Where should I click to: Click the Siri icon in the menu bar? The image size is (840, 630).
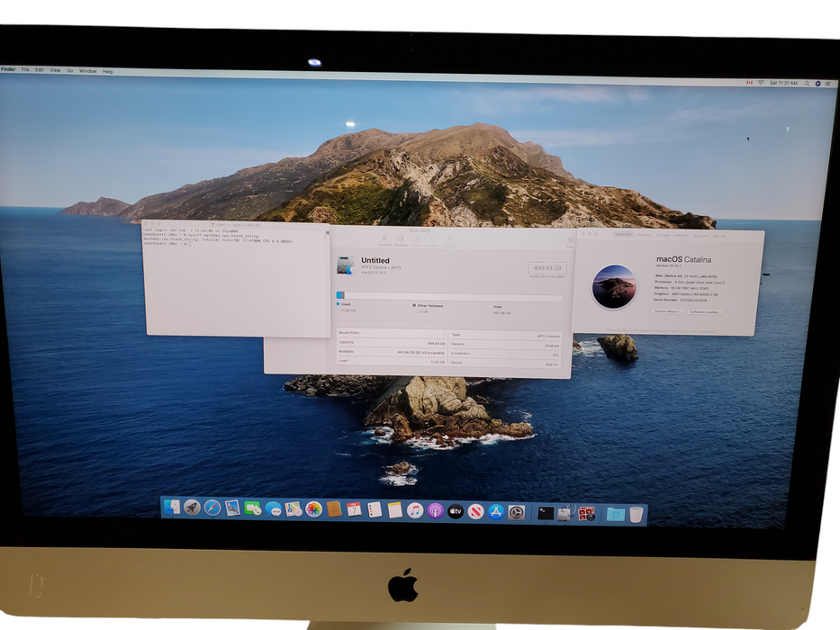pos(818,84)
